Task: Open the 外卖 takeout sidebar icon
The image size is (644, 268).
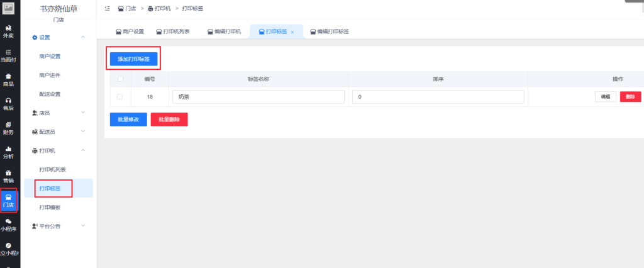Action: point(9,31)
